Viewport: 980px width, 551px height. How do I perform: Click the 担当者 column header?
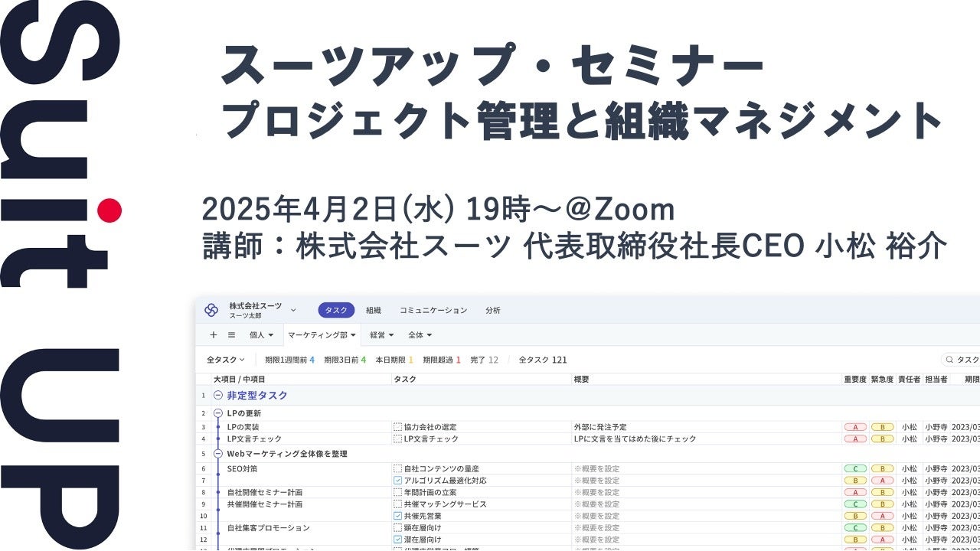(x=936, y=380)
